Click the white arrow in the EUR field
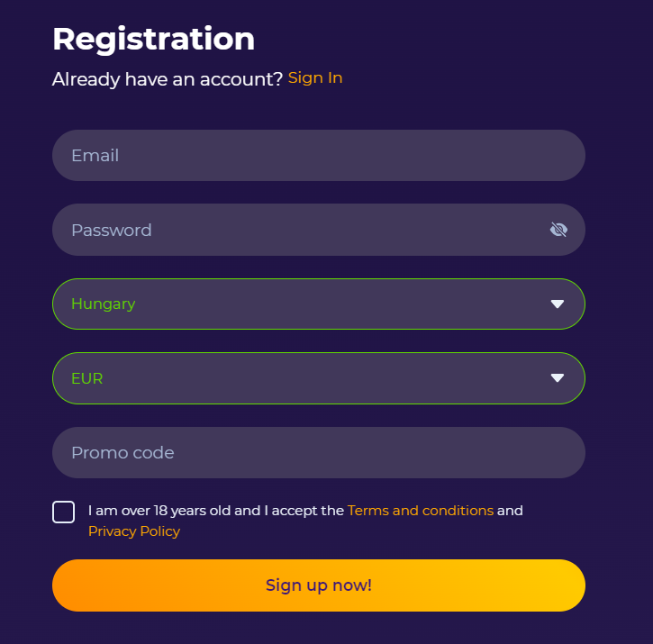The image size is (653, 644). click(558, 377)
